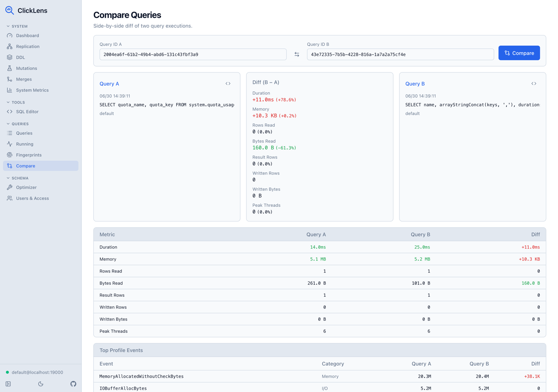Click the +11.0ms duration diff value

pos(263,100)
